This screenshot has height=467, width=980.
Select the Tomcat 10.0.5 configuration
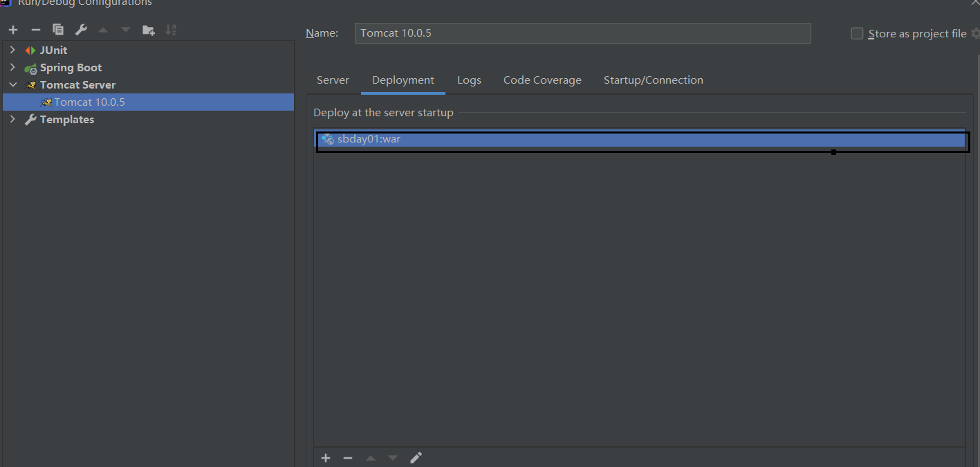click(148, 102)
